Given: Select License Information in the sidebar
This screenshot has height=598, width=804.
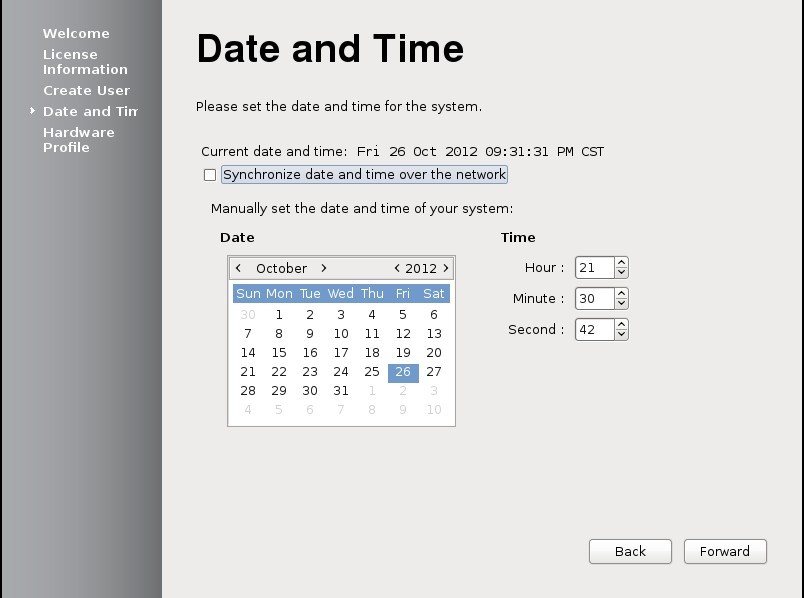Looking at the screenshot, I should [x=85, y=62].
